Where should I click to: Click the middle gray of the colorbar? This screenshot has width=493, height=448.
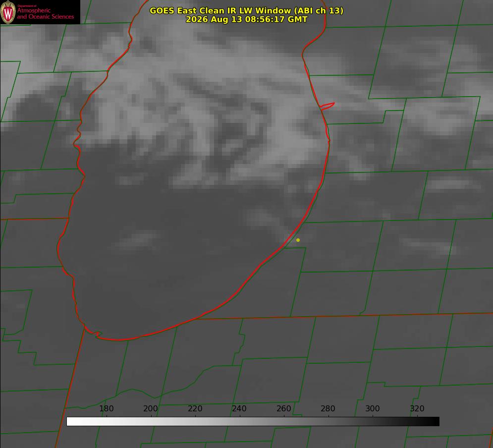click(253, 422)
